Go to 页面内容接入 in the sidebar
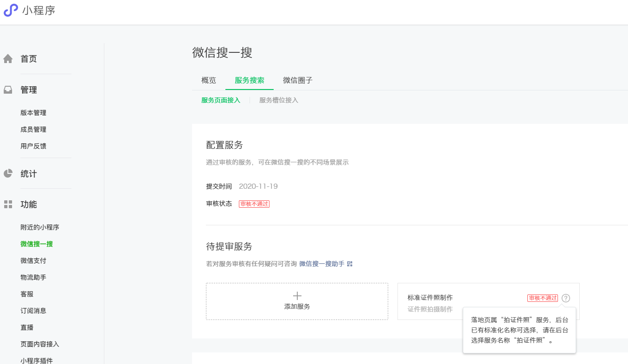The width and height of the screenshot is (628, 364). click(40, 344)
